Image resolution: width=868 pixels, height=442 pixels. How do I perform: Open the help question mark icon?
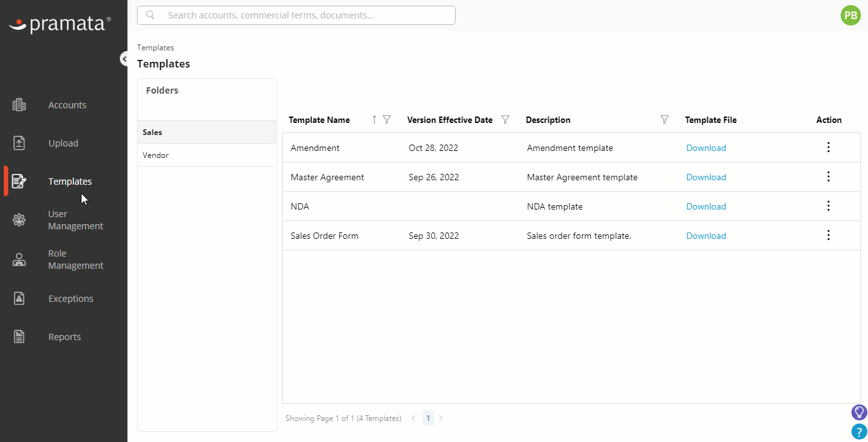click(x=859, y=432)
